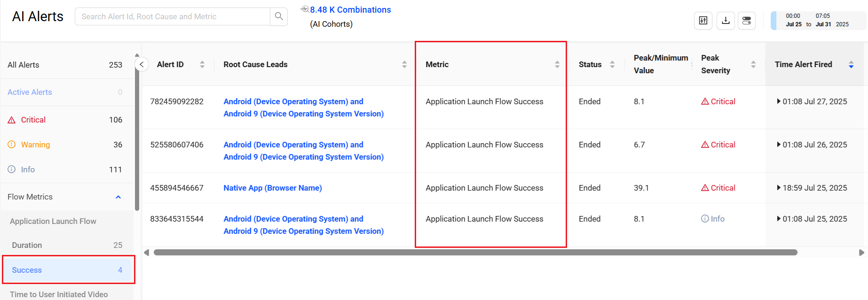Click the download export icon
The height and width of the screenshot is (300, 868).
[x=726, y=21]
